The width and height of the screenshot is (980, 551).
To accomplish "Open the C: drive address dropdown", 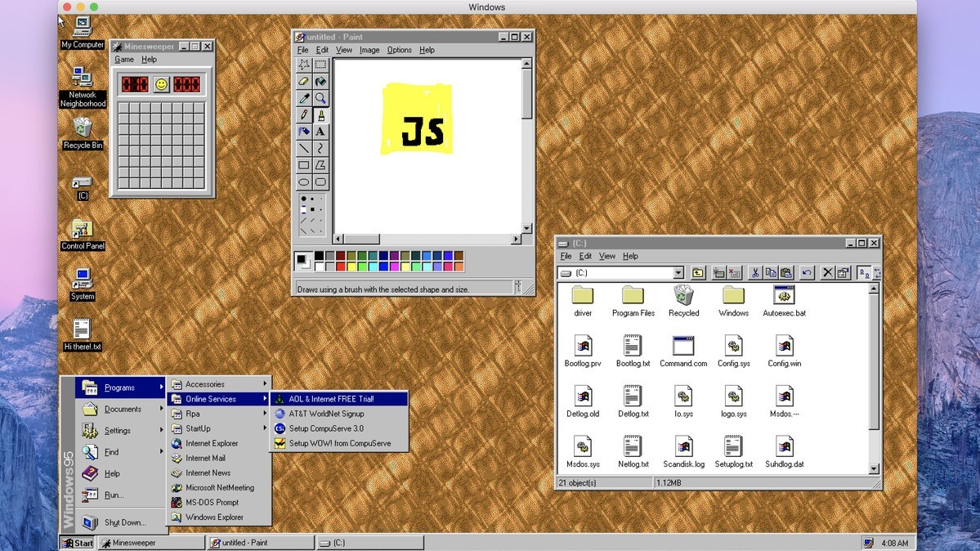I will tap(678, 273).
